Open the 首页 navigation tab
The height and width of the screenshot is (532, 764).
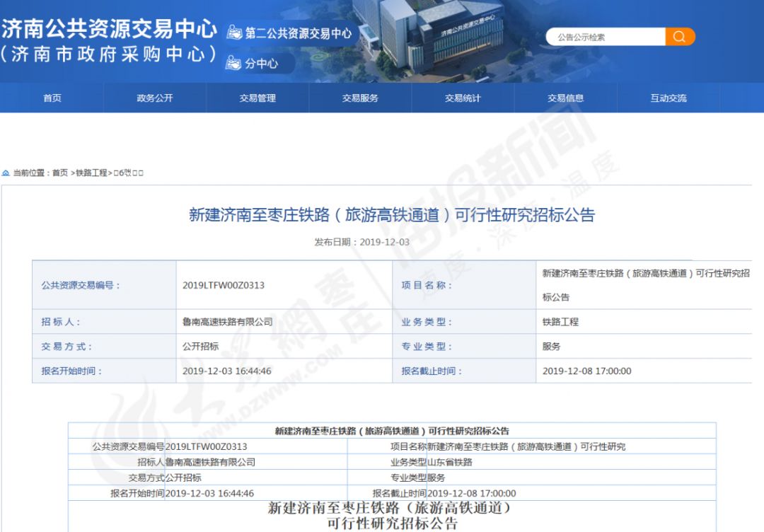52,98
